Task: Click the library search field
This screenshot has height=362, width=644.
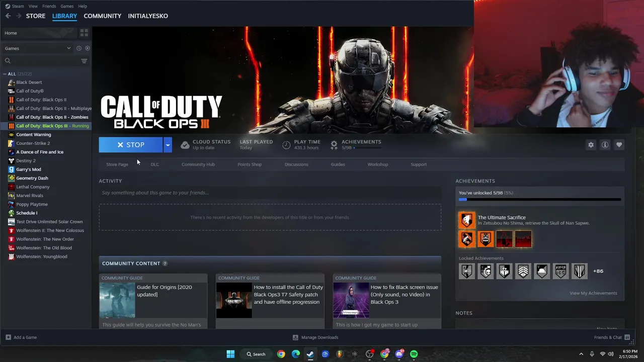Action: [x=40, y=61]
